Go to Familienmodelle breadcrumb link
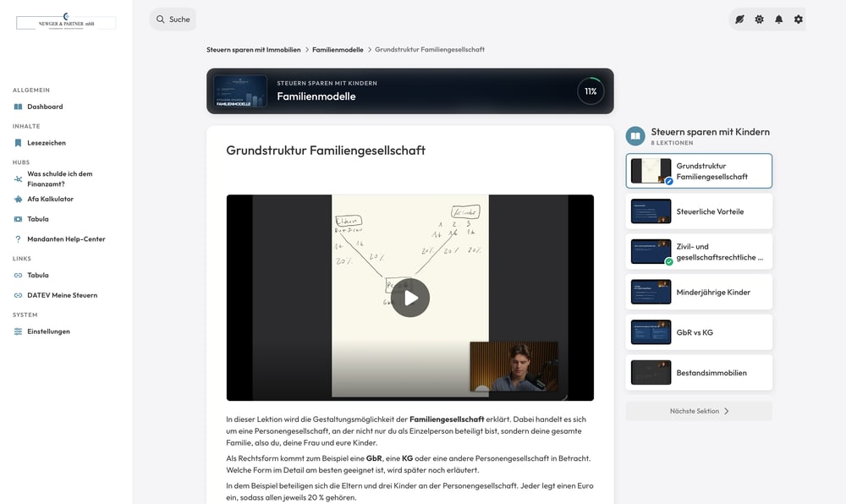The image size is (846, 504). coord(338,50)
